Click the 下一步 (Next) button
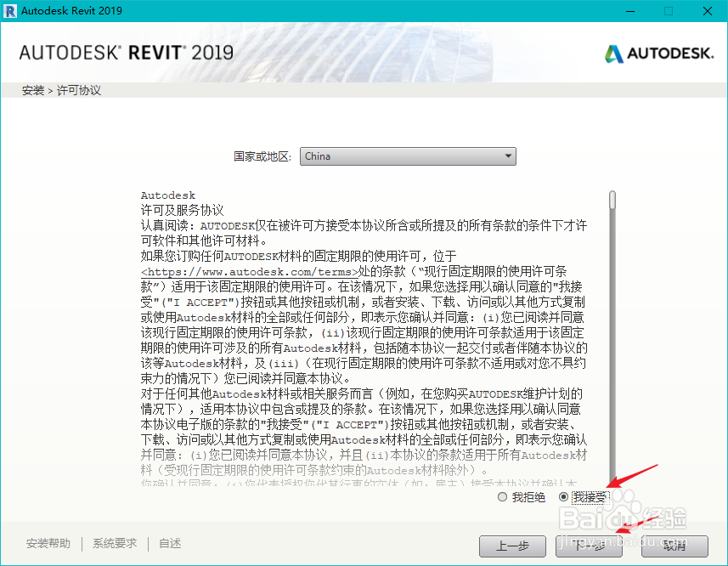Viewport: 728px width, 566px height. pos(589,546)
